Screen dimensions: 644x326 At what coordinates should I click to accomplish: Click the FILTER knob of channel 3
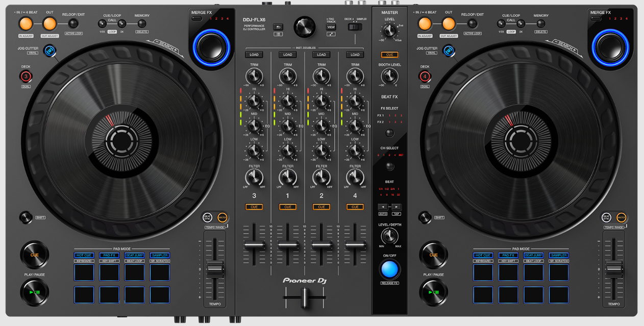254,178
